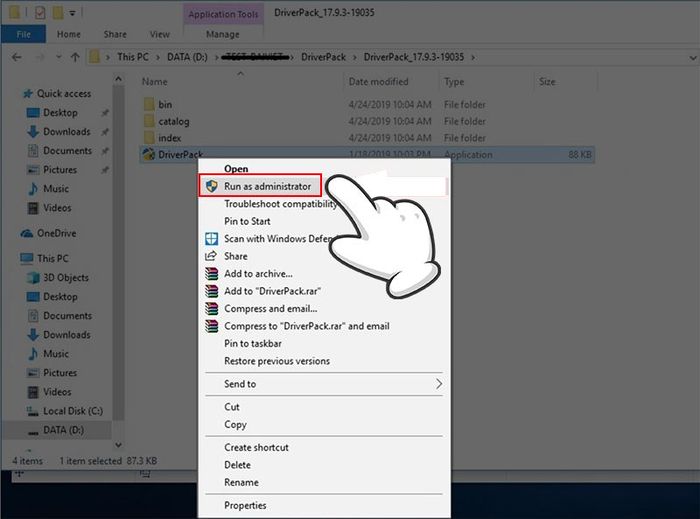Image resolution: width=700 pixels, height=519 pixels.
Task: Click WinRAR icon beside Compress and email
Action: (x=212, y=308)
